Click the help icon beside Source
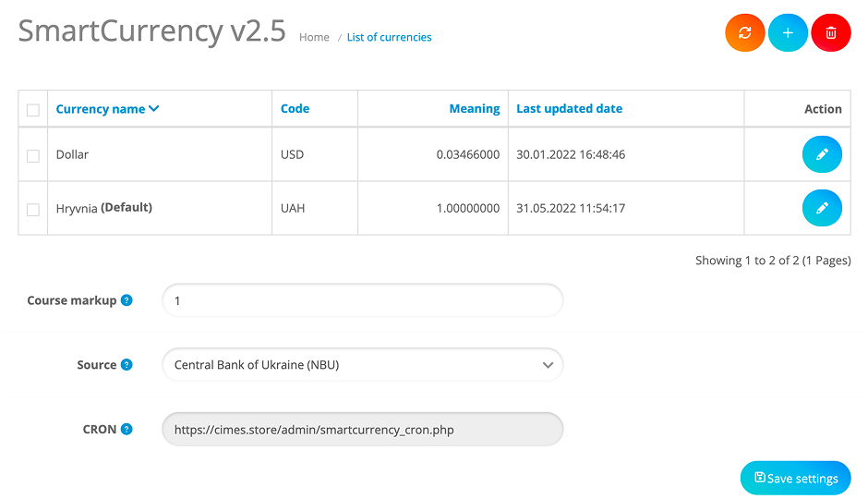 click(127, 365)
